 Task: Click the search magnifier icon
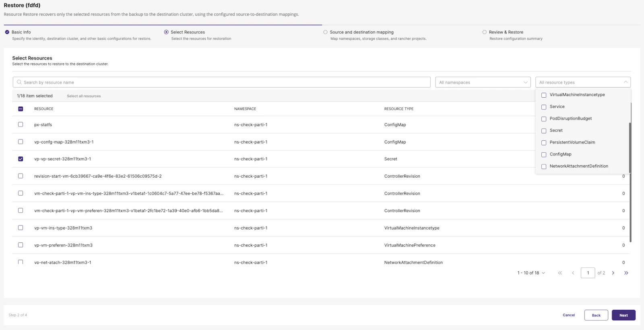(19, 82)
